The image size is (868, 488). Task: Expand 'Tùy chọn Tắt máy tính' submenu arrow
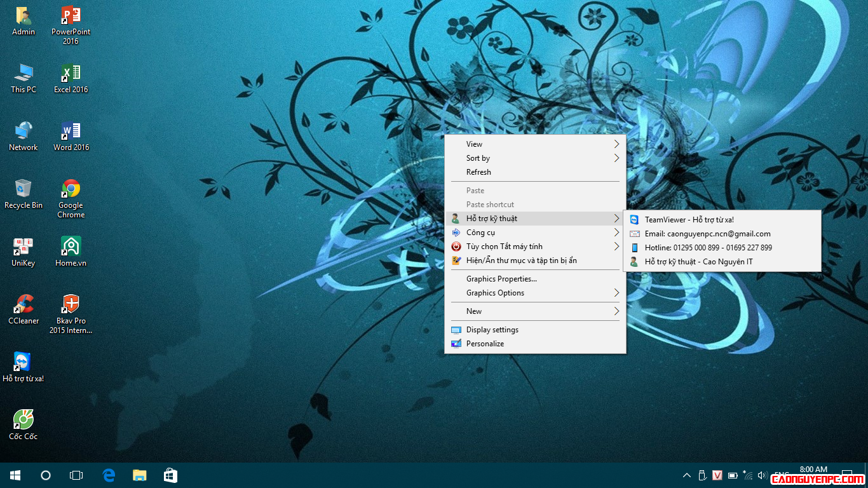[x=616, y=247]
